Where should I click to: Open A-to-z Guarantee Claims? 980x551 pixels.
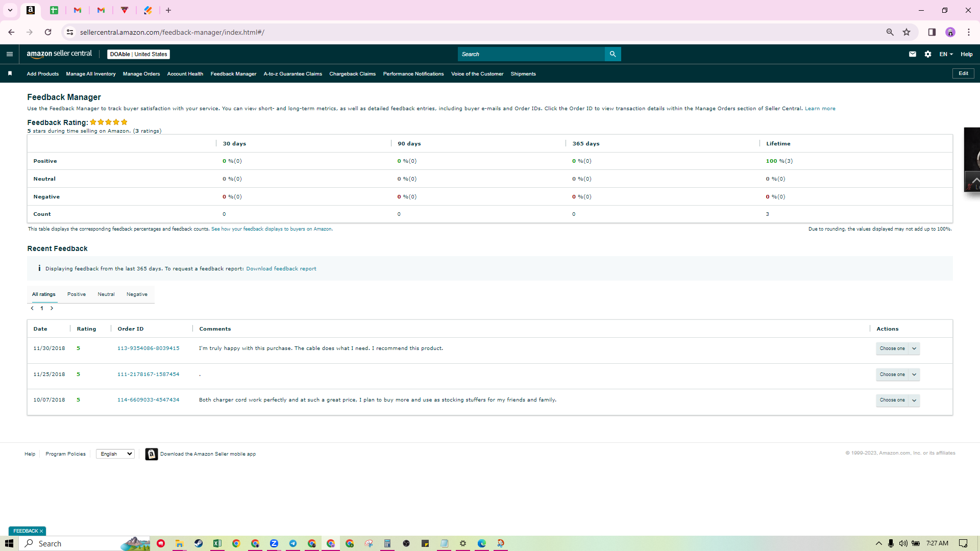293,74
